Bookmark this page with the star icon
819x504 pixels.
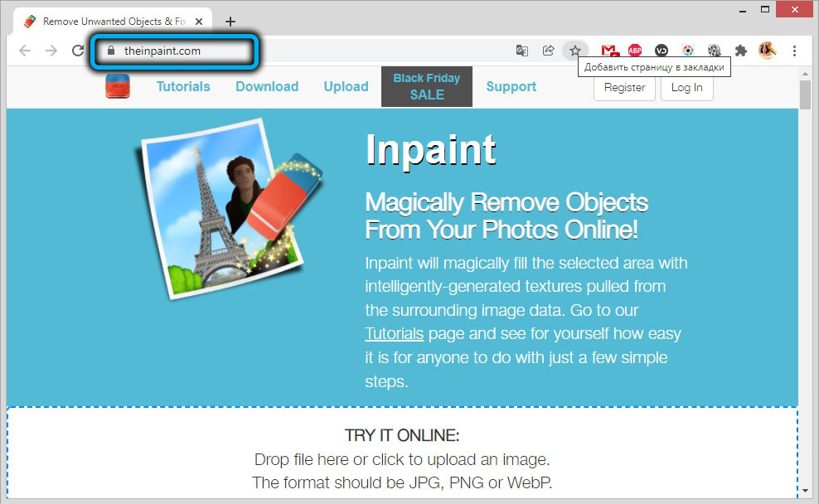click(x=575, y=51)
